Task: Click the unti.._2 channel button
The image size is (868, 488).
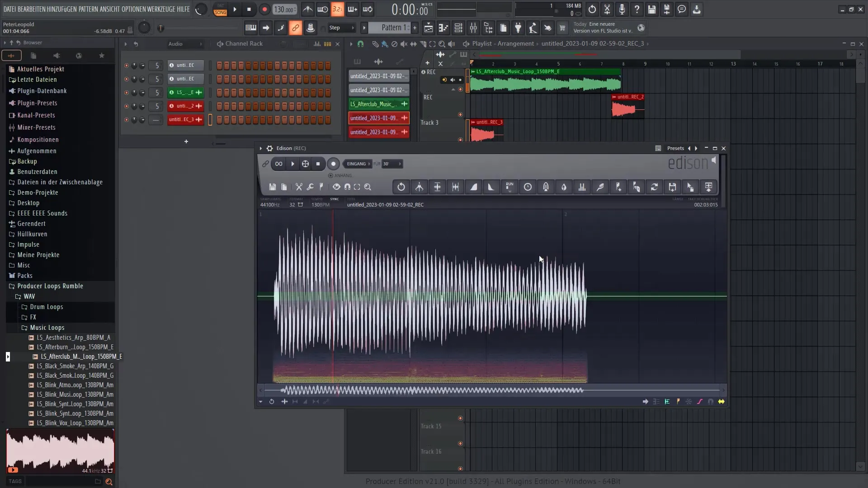Action: 185,106
